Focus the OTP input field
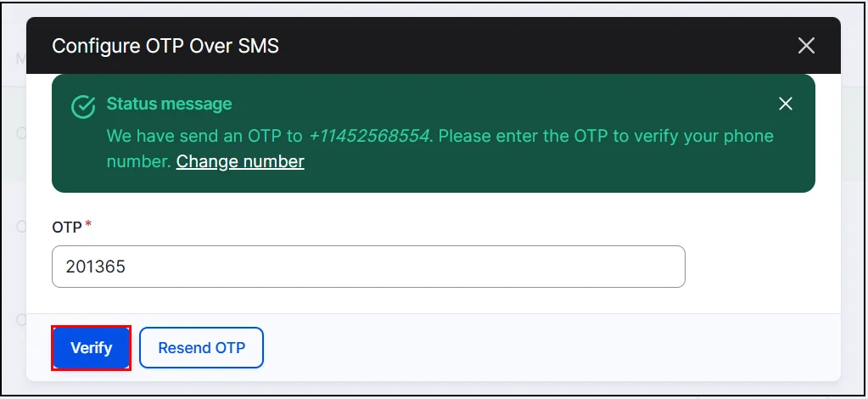The height and width of the screenshot is (399, 868). tap(368, 267)
